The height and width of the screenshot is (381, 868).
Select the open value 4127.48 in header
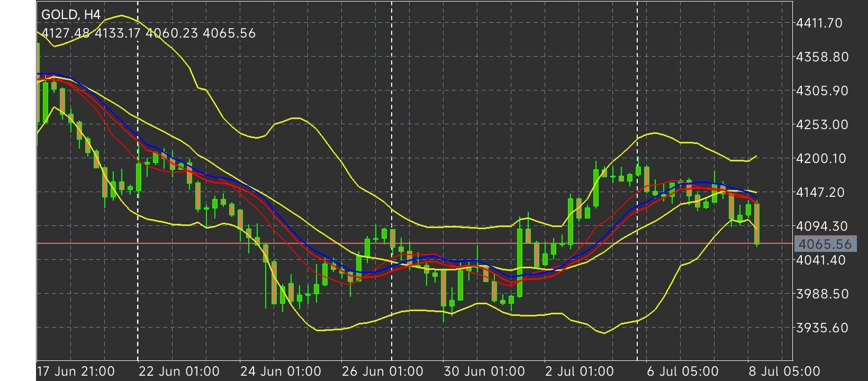66,33
